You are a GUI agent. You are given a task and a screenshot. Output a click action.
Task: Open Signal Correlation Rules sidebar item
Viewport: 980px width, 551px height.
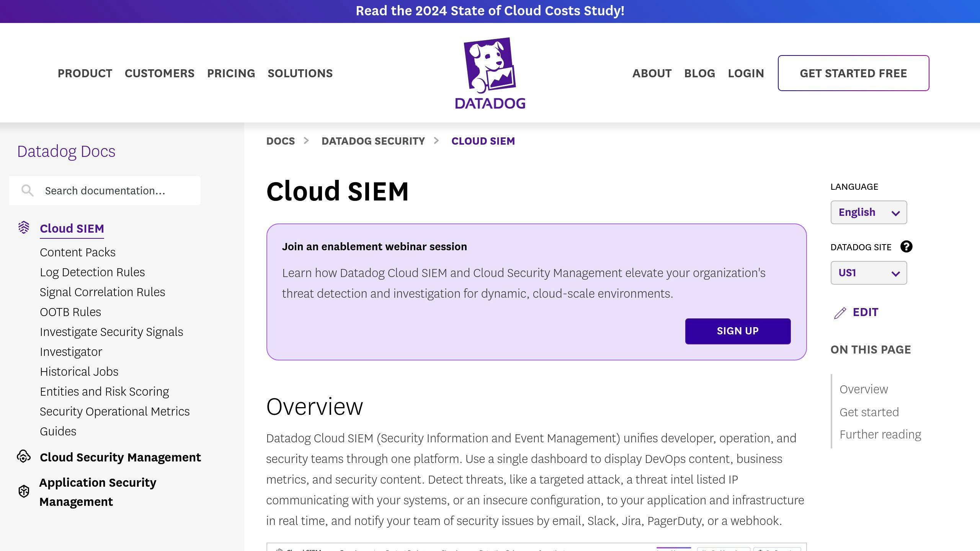point(103,292)
